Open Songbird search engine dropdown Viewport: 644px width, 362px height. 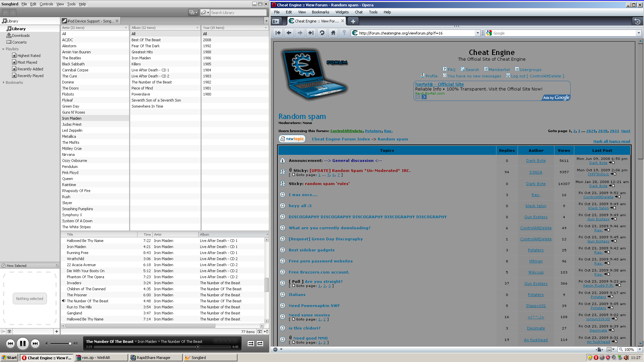(x=205, y=12)
